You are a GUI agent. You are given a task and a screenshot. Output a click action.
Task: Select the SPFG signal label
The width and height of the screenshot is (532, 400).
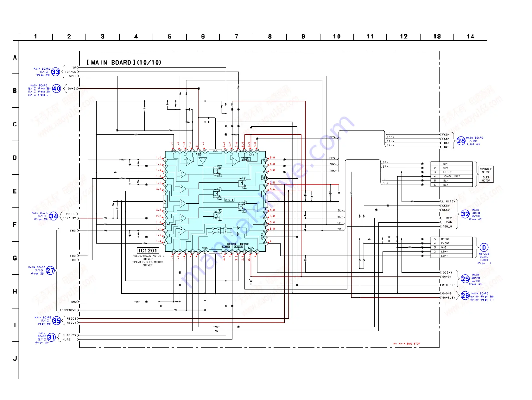pyautogui.click(x=73, y=76)
